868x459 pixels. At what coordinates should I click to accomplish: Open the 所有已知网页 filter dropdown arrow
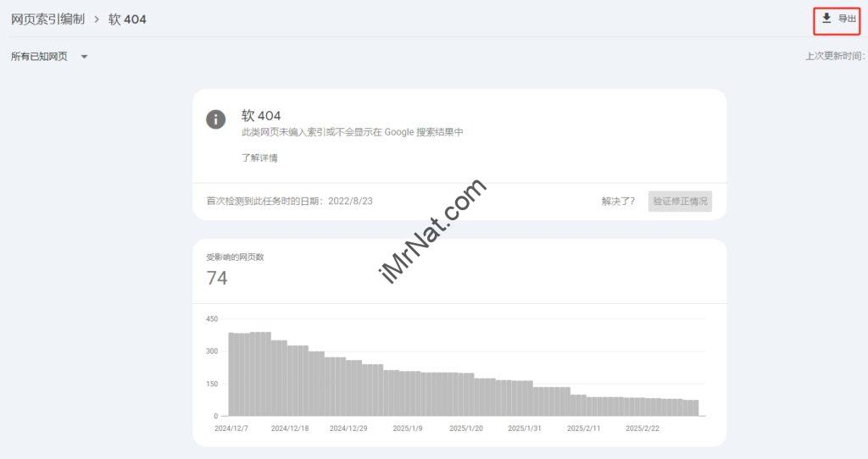click(84, 57)
